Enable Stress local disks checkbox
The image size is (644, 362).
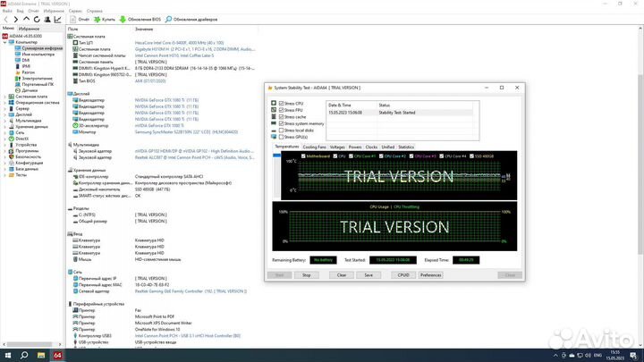tap(282, 130)
